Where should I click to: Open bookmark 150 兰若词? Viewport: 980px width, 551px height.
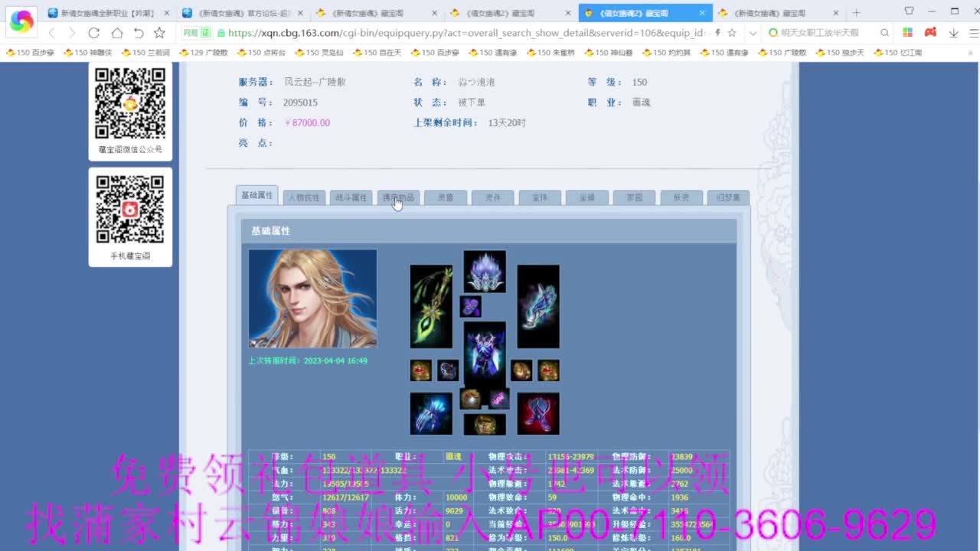(146, 52)
